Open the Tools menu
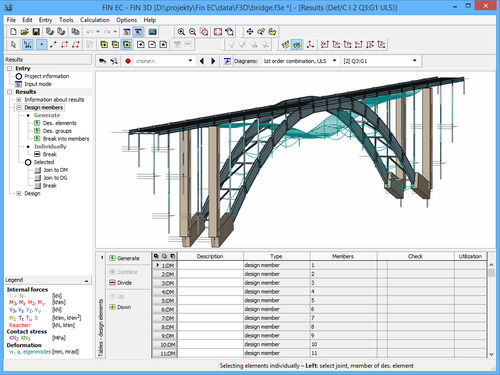The width and height of the screenshot is (500, 375). click(x=66, y=20)
